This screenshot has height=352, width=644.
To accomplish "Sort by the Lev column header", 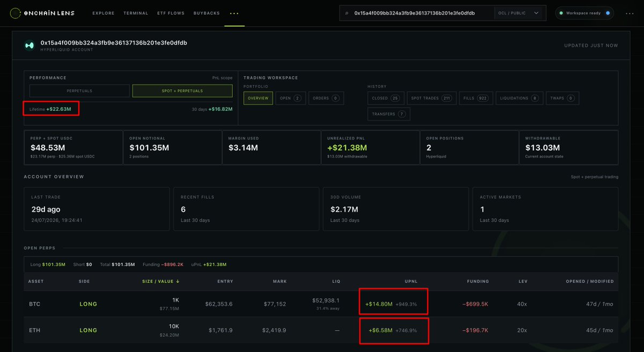I will click(x=523, y=281).
